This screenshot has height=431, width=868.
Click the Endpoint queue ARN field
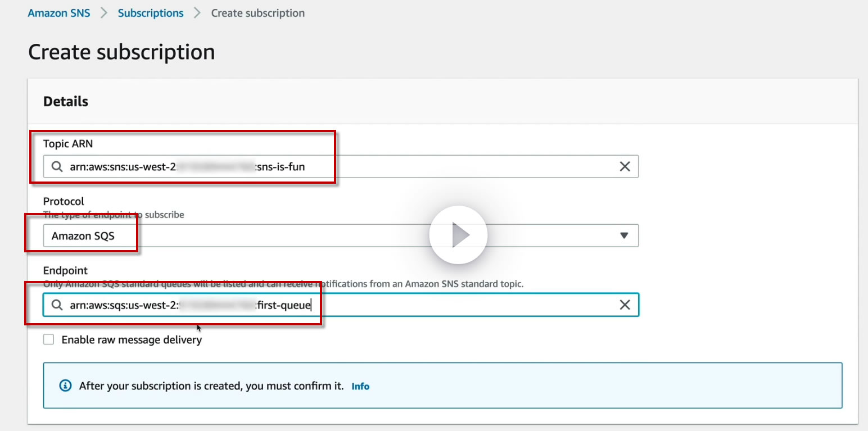(x=341, y=305)
